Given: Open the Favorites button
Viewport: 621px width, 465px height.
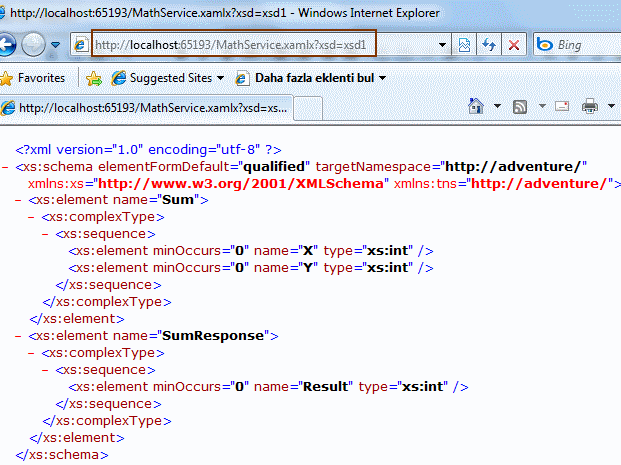Looking at the screenshot, I should tap(33, 77).
